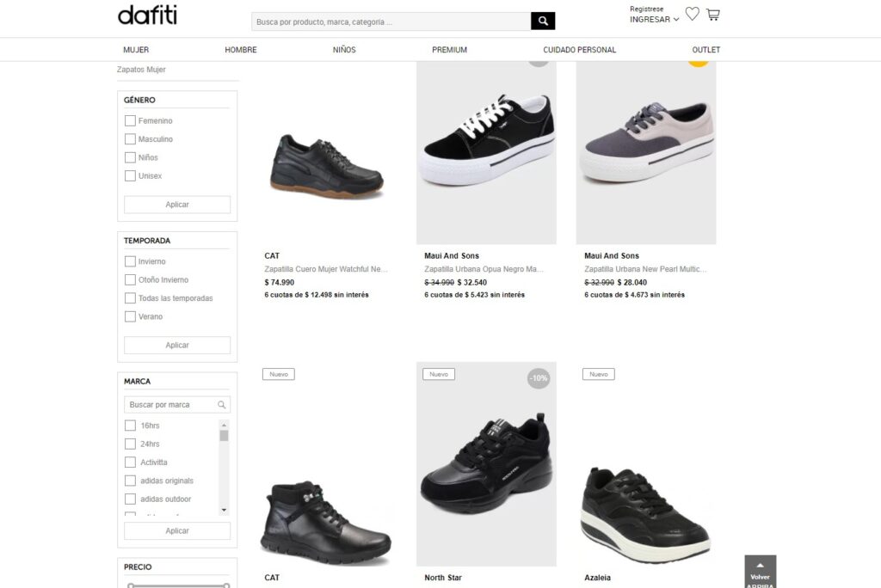Click the dafiti logo
Viewport: 881px width, 588px height.
pos(147,15)
